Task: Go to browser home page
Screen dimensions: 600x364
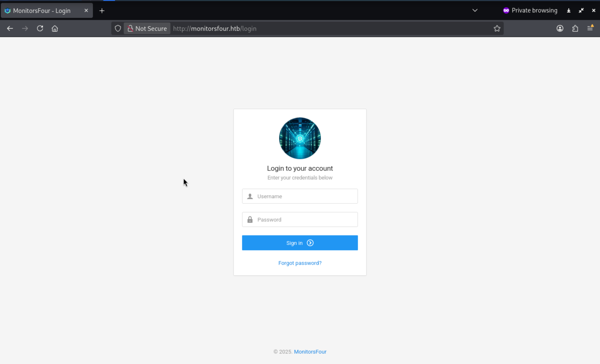Action: 55,29
